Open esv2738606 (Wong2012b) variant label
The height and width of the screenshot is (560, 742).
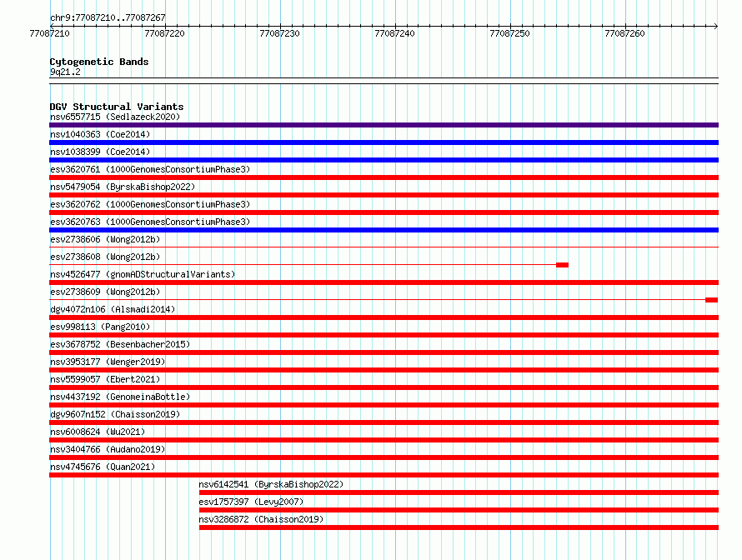point(105,239)
